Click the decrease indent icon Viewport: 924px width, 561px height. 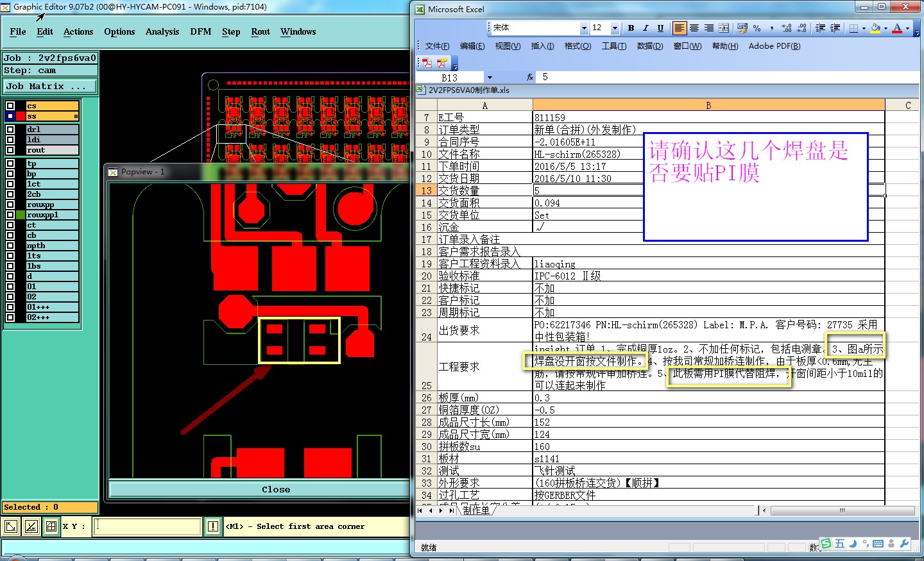click(x=820, y=28)
